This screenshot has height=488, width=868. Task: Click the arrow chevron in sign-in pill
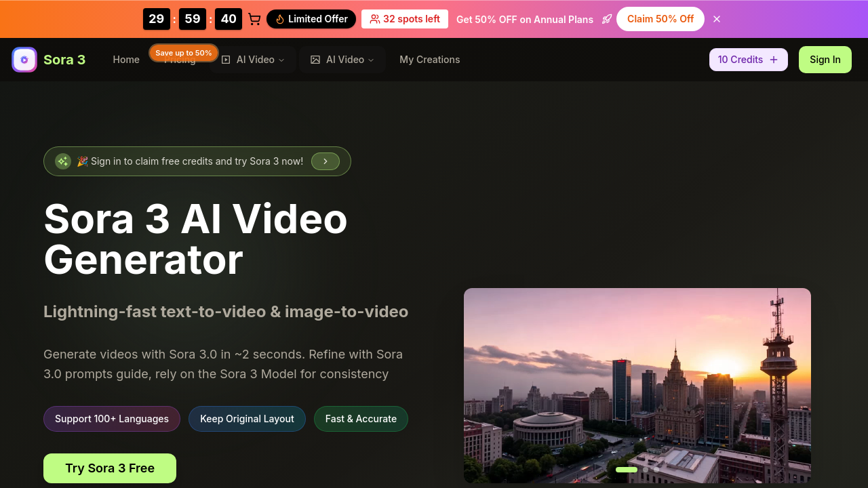click(x=325, y=161)
